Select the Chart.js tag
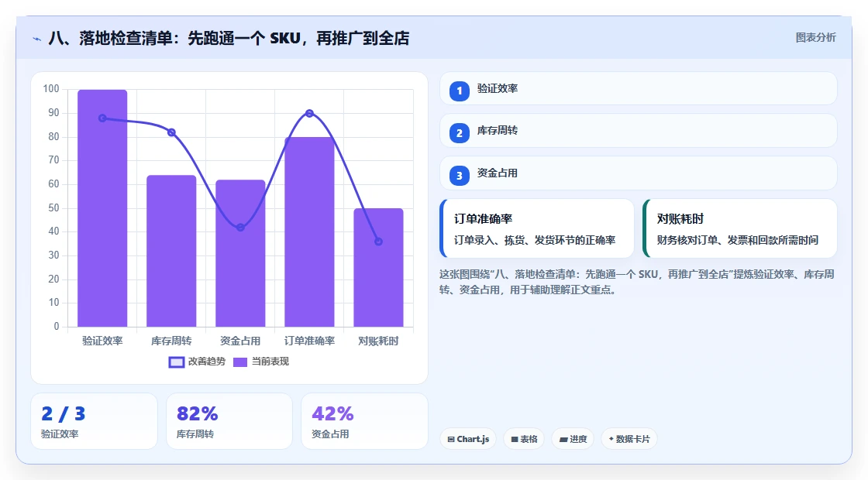Viewport: 868px width, 480px height. tap(468, 439)
